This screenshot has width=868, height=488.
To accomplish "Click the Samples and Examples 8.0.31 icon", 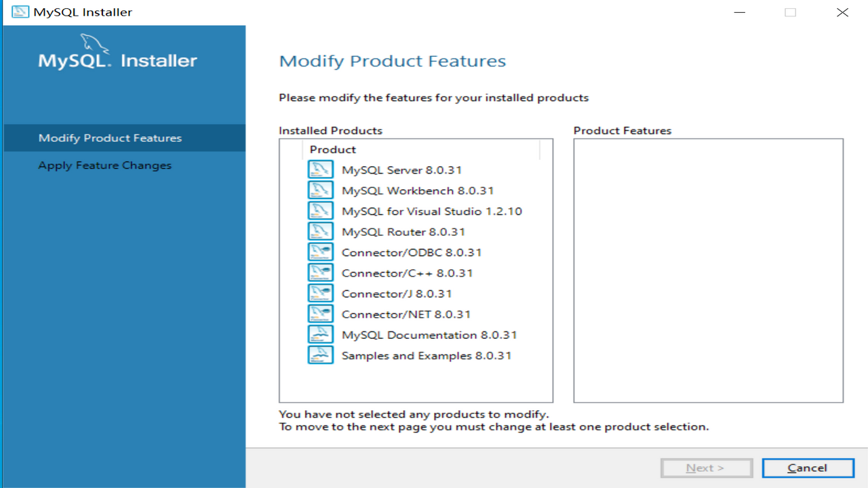I will [x=320, y=354].
